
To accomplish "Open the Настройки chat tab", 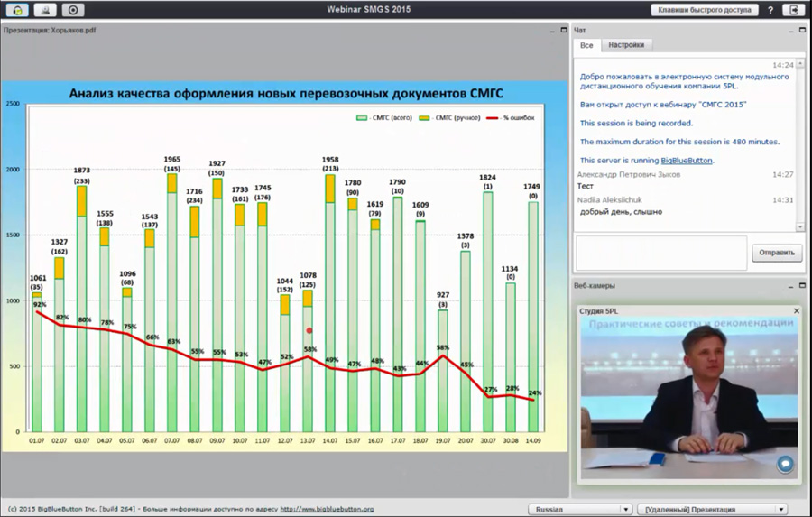I will 625,44.
